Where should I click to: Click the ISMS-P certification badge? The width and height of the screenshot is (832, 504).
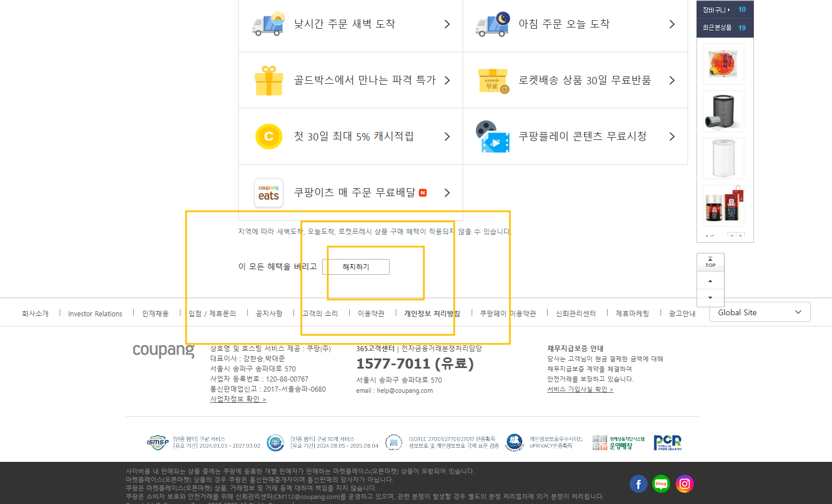(x=157, y=443)
